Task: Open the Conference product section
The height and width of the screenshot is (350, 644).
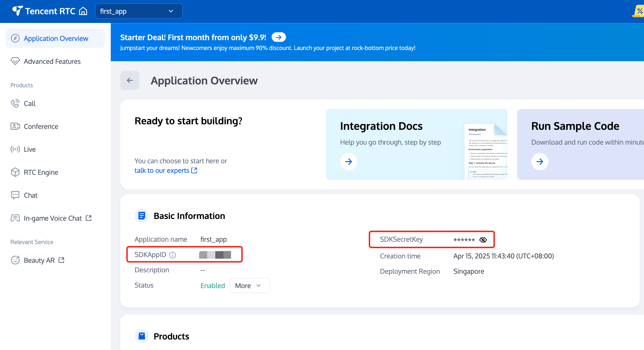Action: [41, 126]
